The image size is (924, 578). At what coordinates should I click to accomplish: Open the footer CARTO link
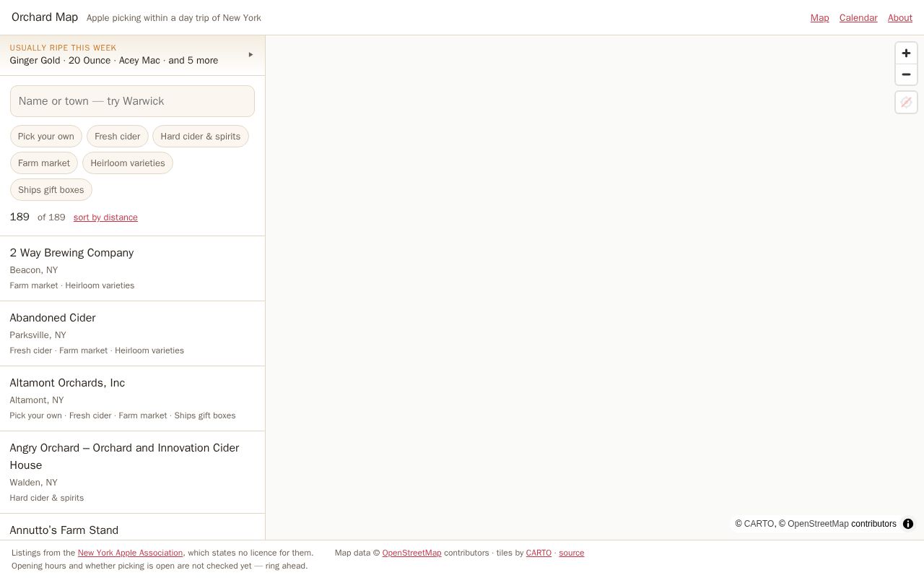539,553
